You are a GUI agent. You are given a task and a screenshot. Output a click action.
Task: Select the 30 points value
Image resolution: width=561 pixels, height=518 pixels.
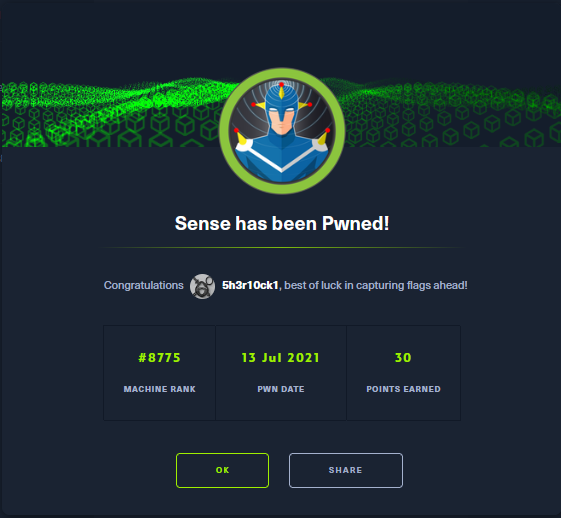[x=403, y=357]
